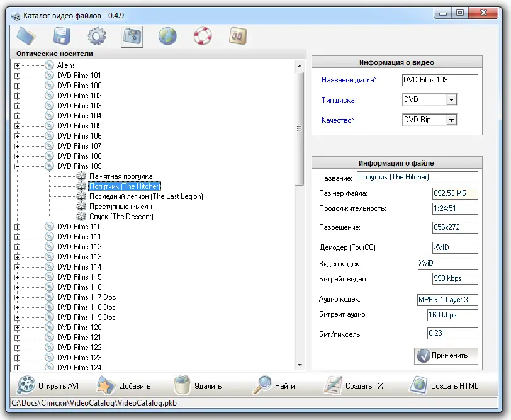Image resolution: width=511 pixels, height=420 pixels.
Task: Click the globe toolbar icon
Action: pyautogui.click(x=167, y=36)
